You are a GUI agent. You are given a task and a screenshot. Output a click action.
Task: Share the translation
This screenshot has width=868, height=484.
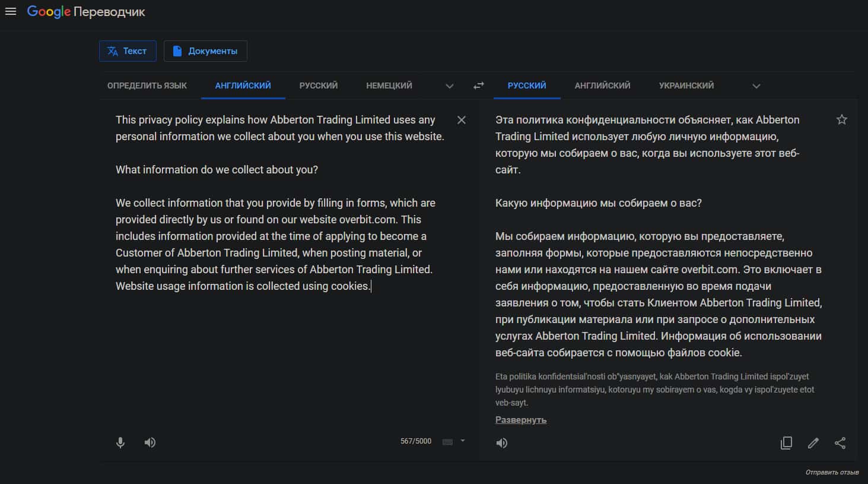point(840,443)
